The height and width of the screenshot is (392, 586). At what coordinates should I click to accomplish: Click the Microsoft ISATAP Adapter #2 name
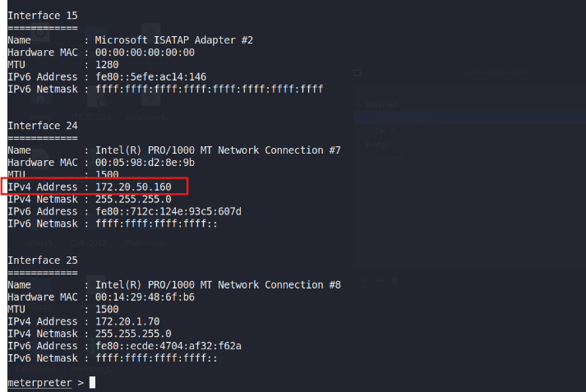point(173,40)
